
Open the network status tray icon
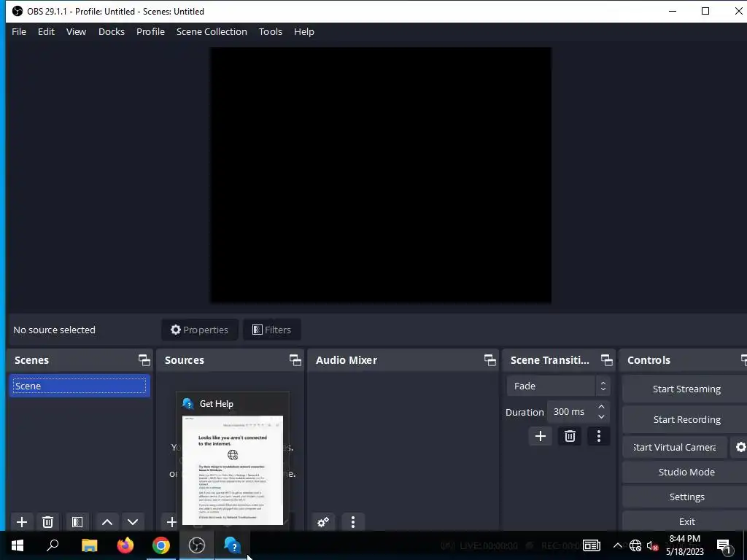635,545
